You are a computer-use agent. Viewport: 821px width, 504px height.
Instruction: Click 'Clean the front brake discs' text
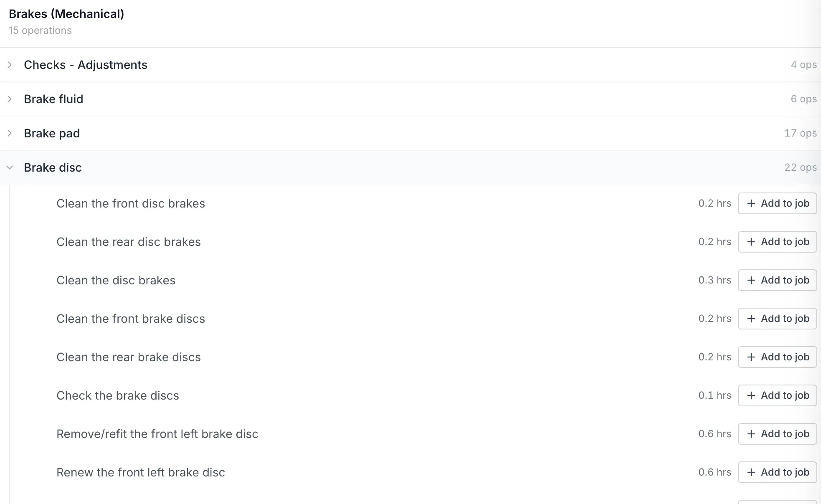click(131, 319)
